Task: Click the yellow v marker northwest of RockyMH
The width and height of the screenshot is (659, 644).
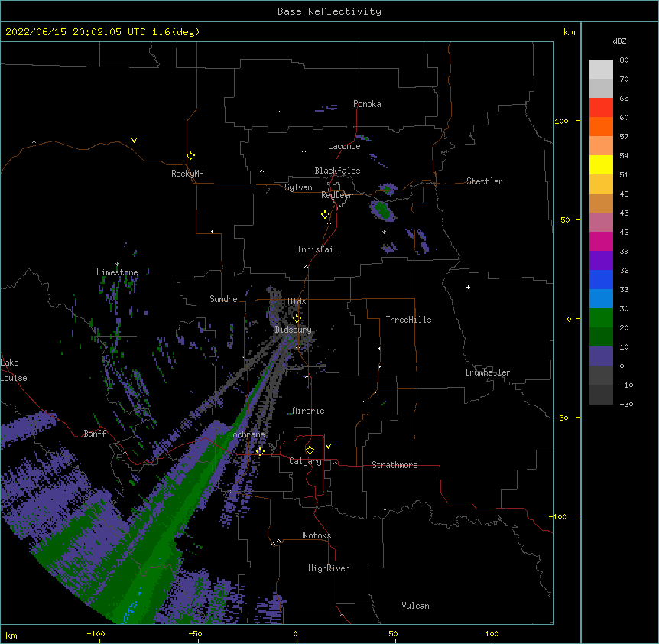Action: click(134, 141)
